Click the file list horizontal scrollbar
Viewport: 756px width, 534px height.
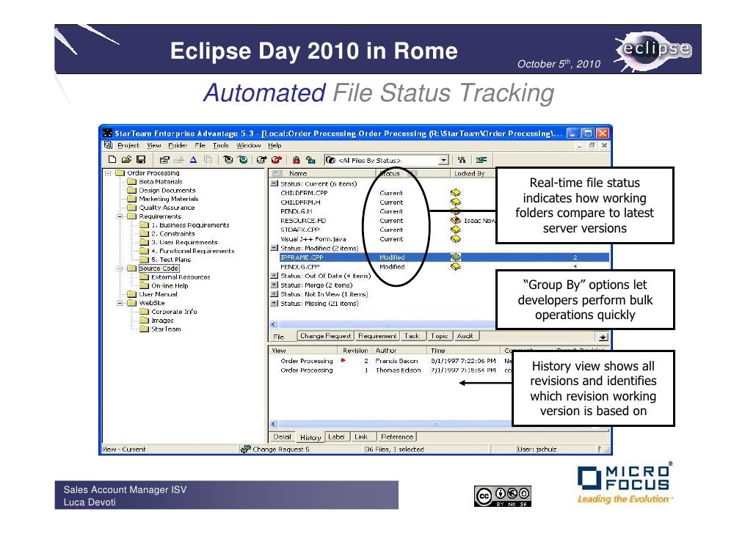point(382,324)
